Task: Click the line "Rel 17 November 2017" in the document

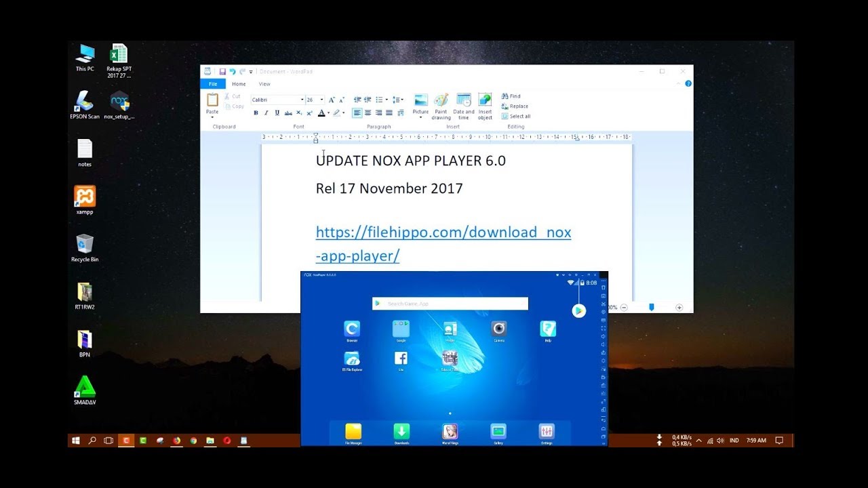Action: [389, 188]
